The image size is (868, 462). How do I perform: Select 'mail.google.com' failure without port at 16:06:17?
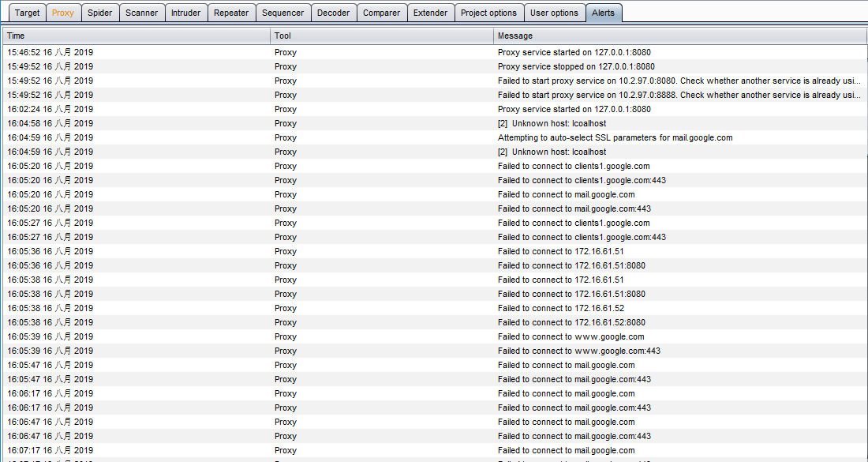coord(567,394)
